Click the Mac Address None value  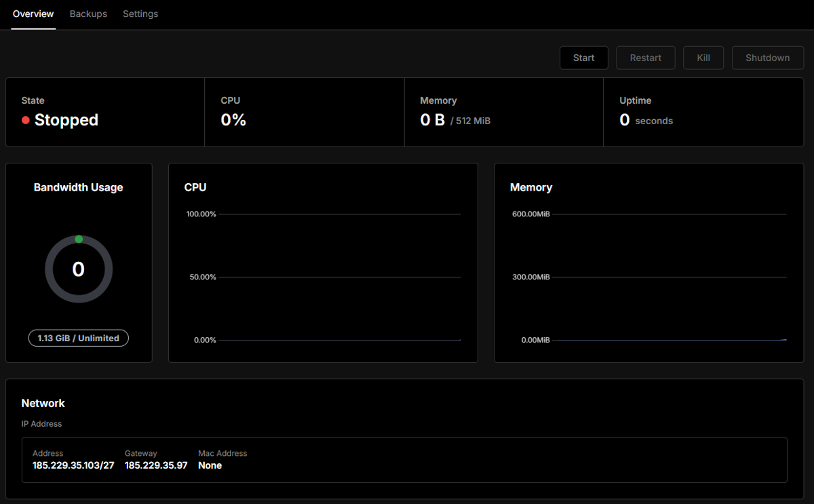coord(210,465)
